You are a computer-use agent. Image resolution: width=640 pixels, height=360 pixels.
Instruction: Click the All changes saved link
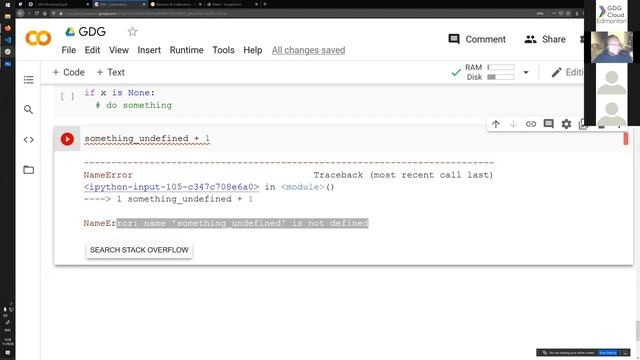click(x=309, y=50)
